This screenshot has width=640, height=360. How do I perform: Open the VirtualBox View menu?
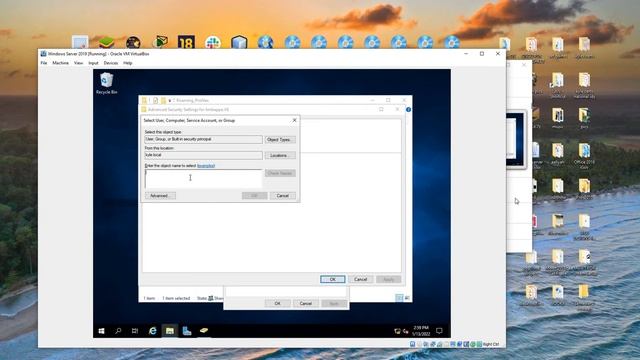78,63
